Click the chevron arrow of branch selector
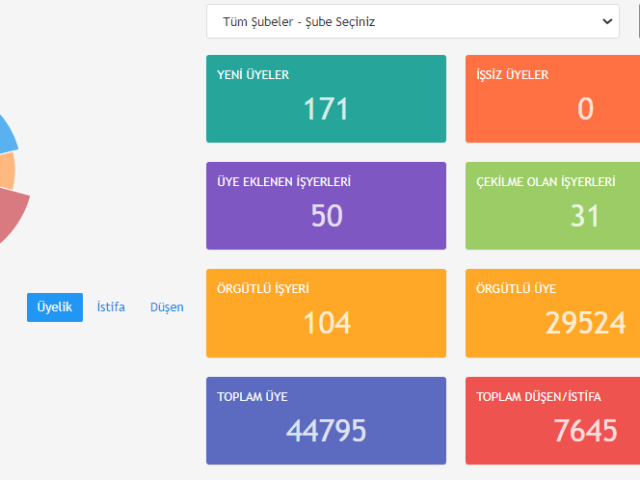 pyautogui.click(x=606, y=21)
